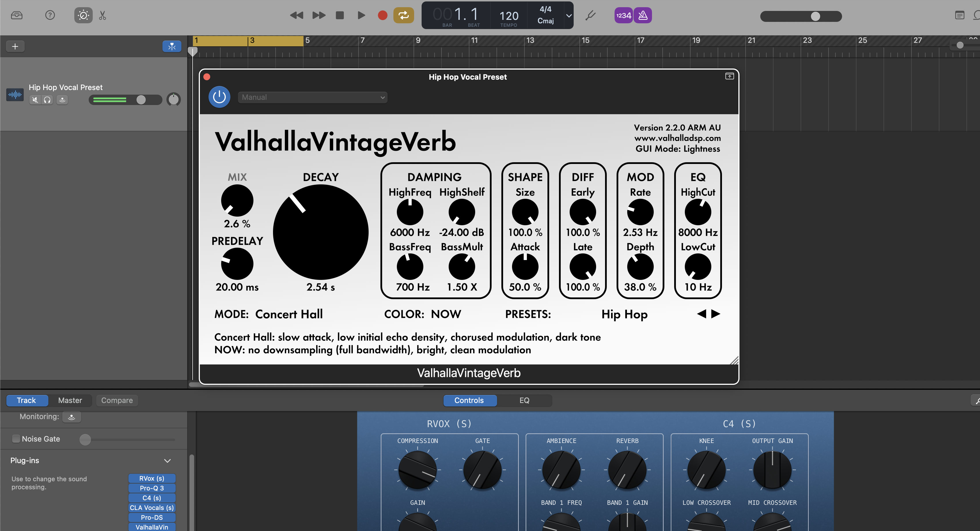
Task: Open the Cmaj key signature dropdown
Action: [x=551, y=15]
